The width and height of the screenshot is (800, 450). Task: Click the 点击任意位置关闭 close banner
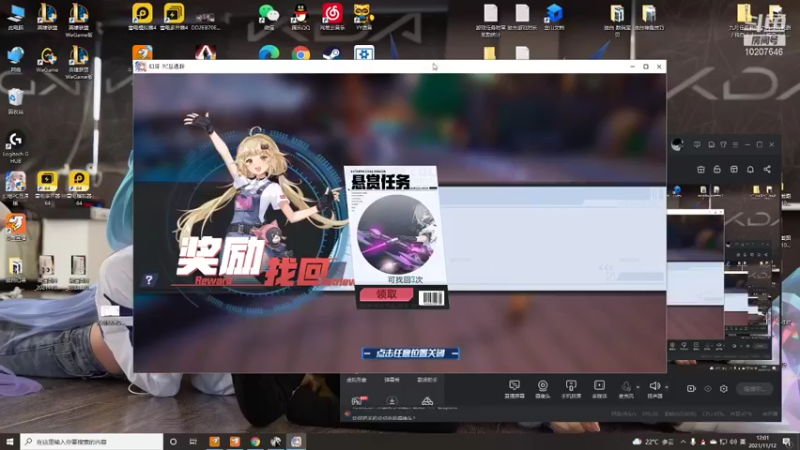[411, 353]
